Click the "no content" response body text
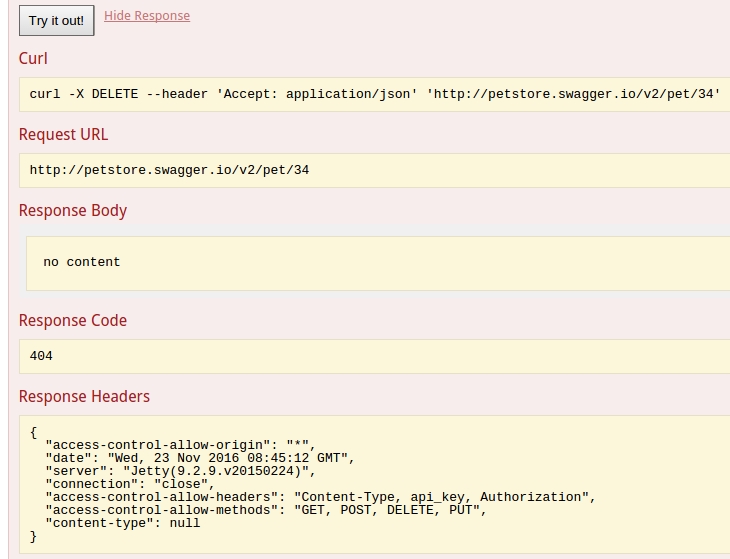 (x=81, y=262)
